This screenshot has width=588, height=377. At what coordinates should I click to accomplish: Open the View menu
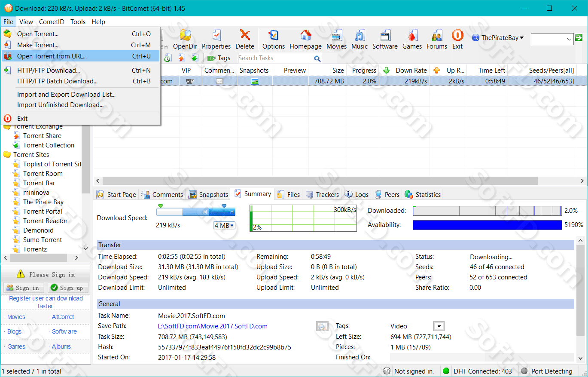coord(26,21)
